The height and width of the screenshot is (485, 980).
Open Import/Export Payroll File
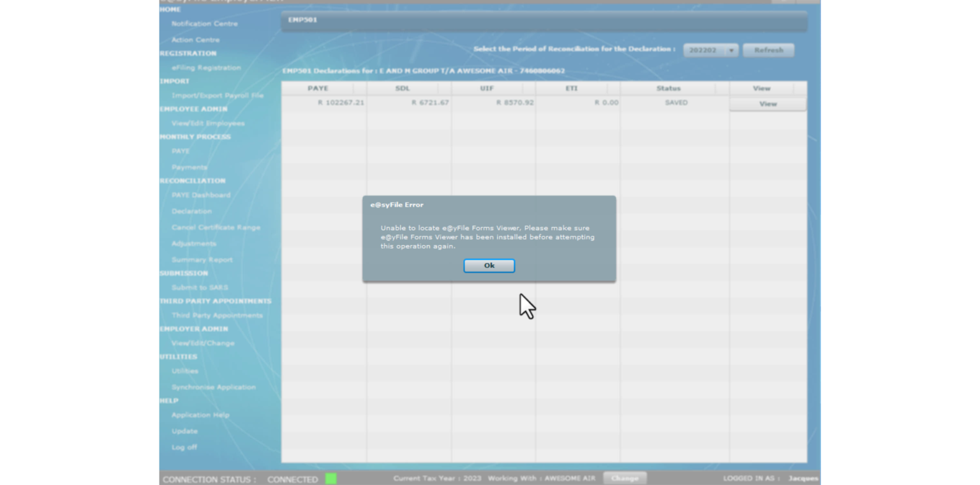point(217,96)
